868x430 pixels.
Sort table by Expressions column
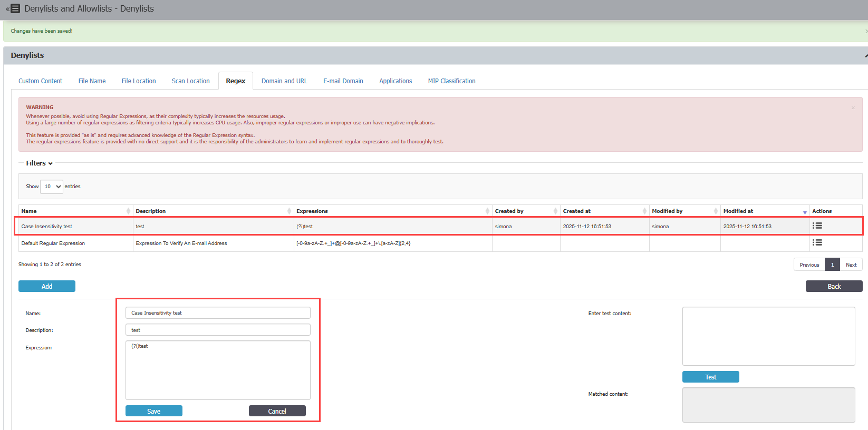393,211
